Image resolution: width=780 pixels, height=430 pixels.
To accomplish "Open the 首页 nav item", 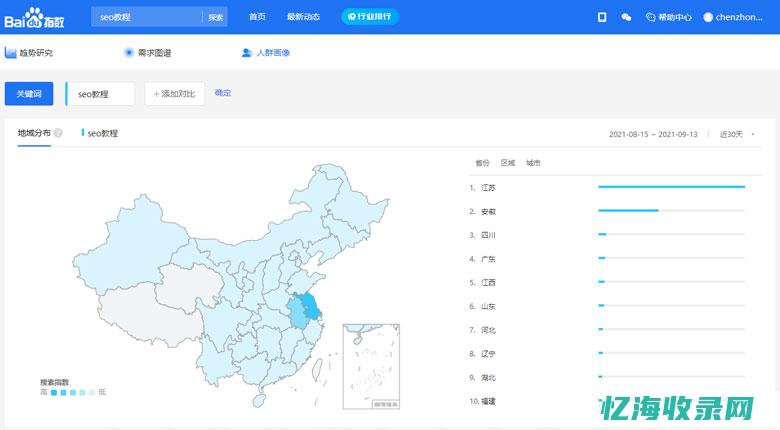I will coord(257,17).
